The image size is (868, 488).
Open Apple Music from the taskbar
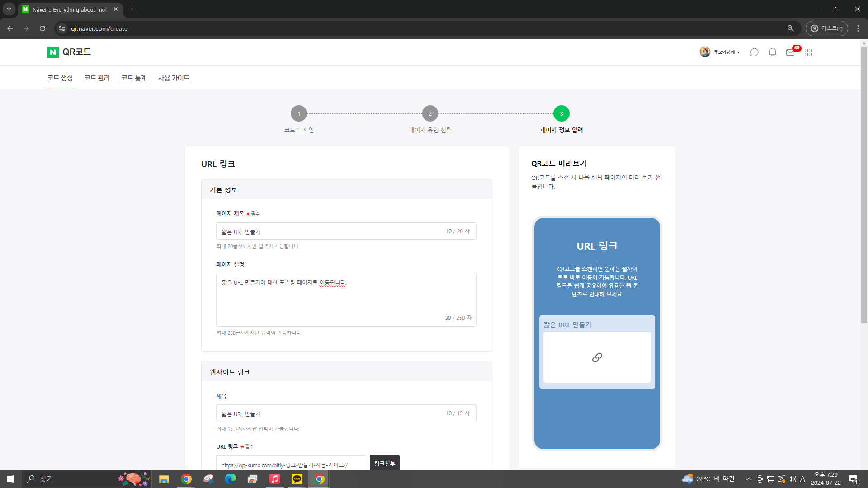coord(274,479)
